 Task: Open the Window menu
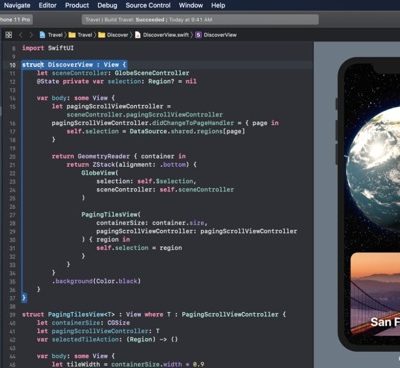[x=191, y=5]
